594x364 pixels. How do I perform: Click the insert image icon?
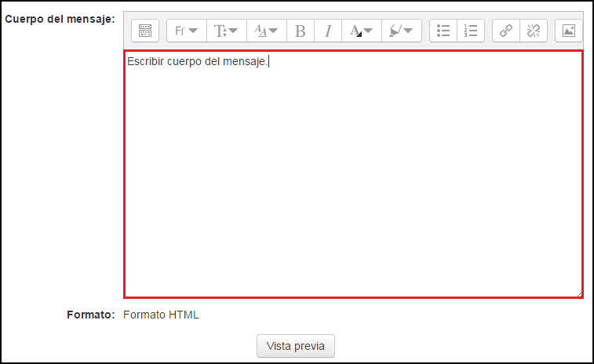pos(569,31)
